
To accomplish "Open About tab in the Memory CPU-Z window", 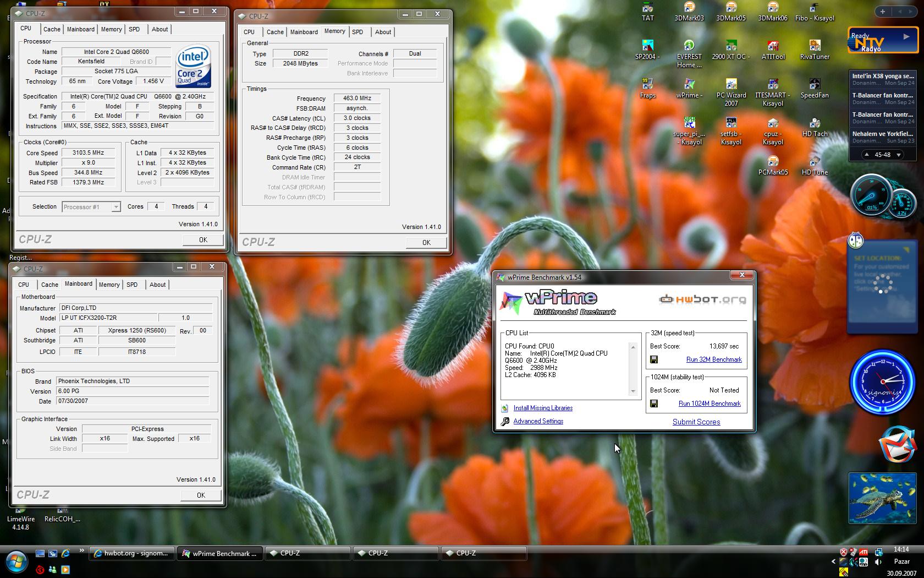I will tap(383, 32).
